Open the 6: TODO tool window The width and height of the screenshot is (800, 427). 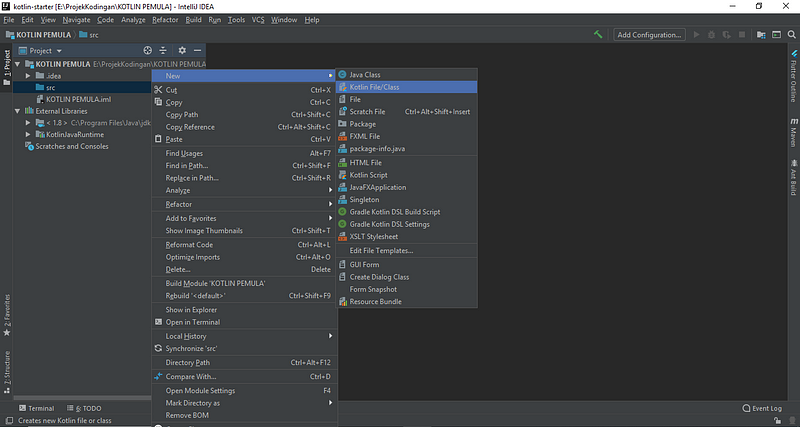point(84,408)
